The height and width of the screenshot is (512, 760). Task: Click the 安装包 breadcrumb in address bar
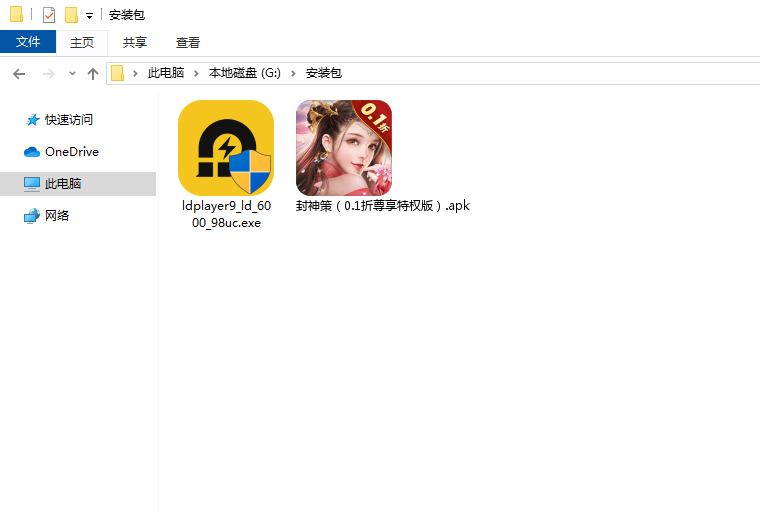coord(323,73)
